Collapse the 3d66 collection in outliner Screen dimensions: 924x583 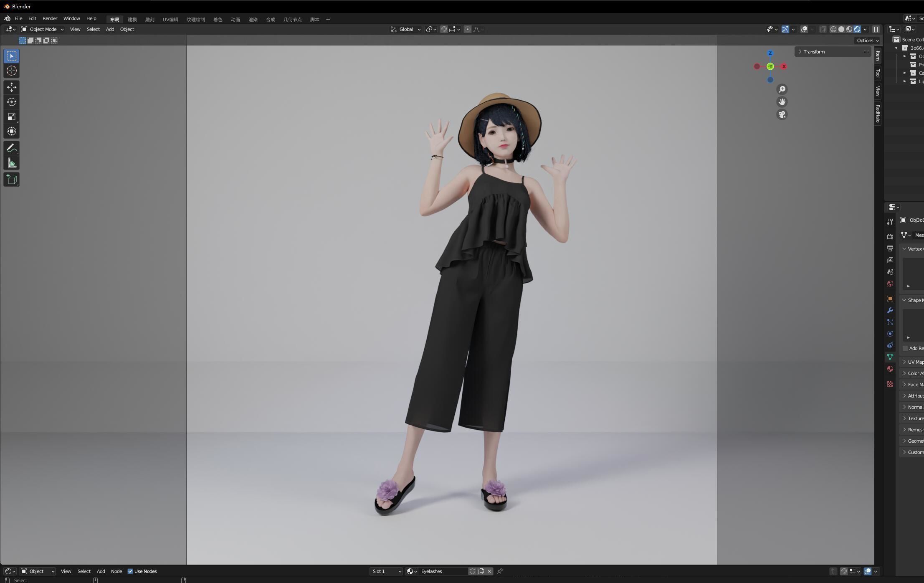click(896, 48)
